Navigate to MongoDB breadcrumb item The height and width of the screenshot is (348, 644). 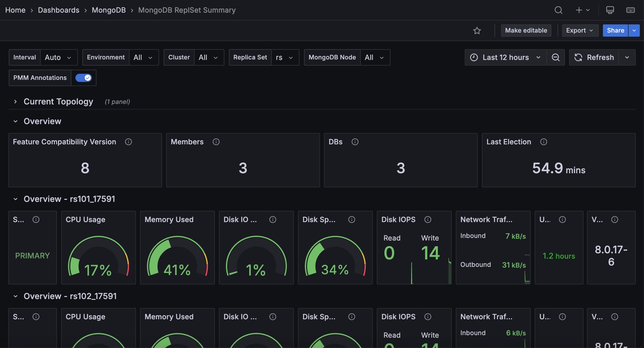coord(108,10)
